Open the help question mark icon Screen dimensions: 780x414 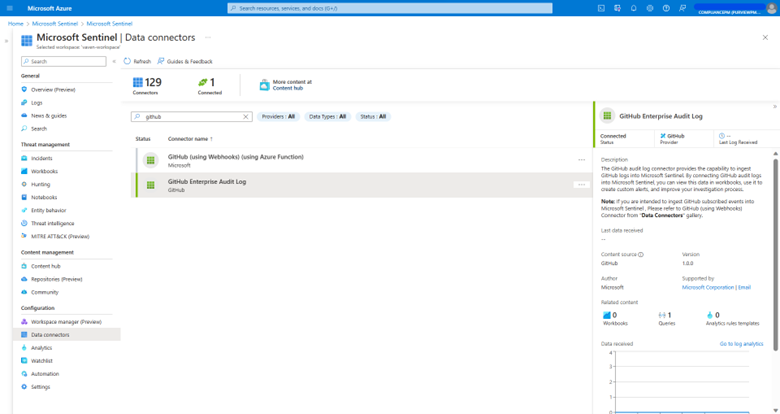click(666, 8)
